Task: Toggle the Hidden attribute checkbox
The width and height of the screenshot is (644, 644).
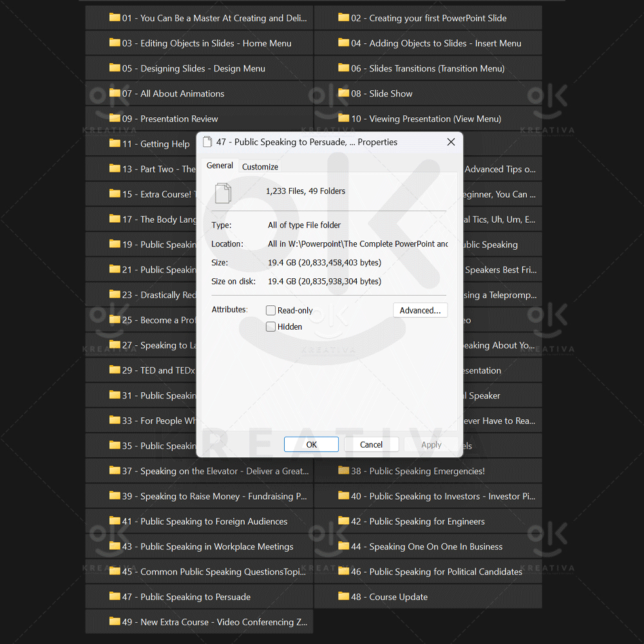Action: [271, 327]
